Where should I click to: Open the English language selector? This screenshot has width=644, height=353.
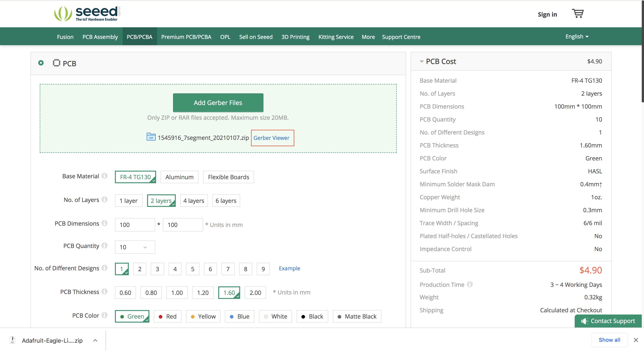pyautogui.click(x=577, y=36)
